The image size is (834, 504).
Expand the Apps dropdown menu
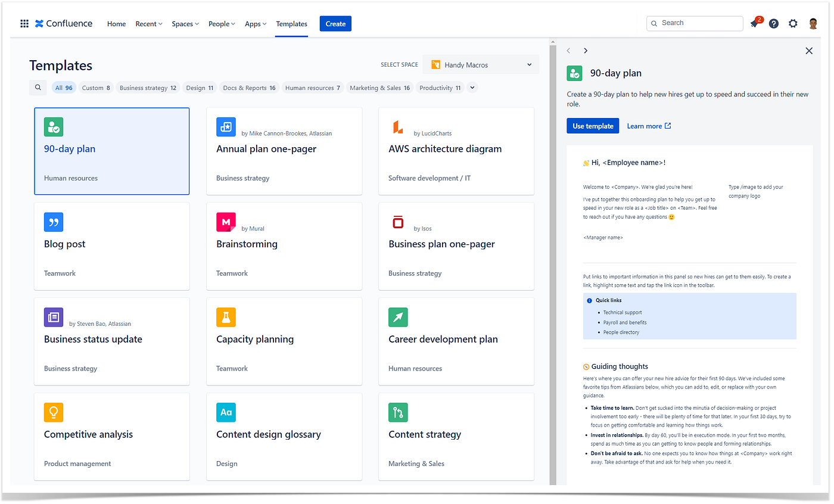256,24
